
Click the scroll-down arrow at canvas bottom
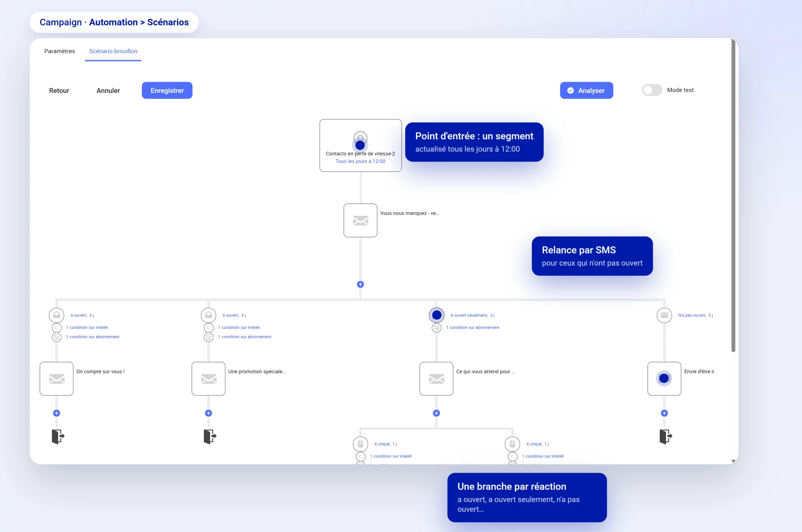tap(733, 461)
